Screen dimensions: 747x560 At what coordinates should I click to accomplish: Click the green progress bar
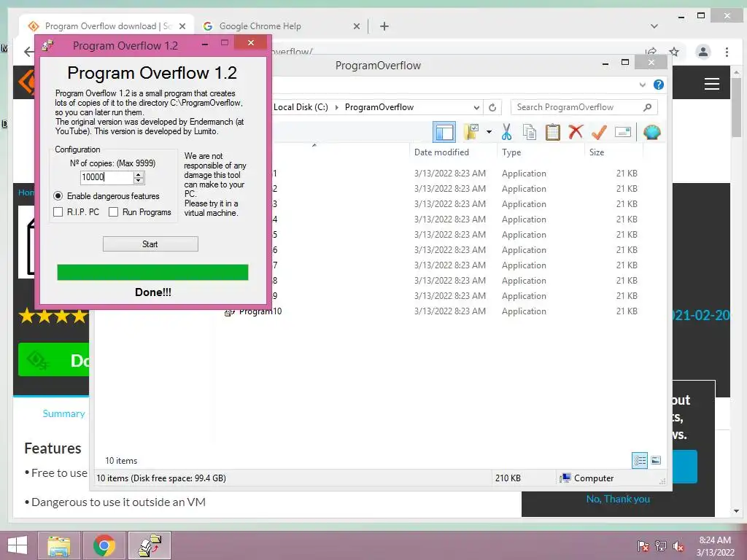(152, 273)
